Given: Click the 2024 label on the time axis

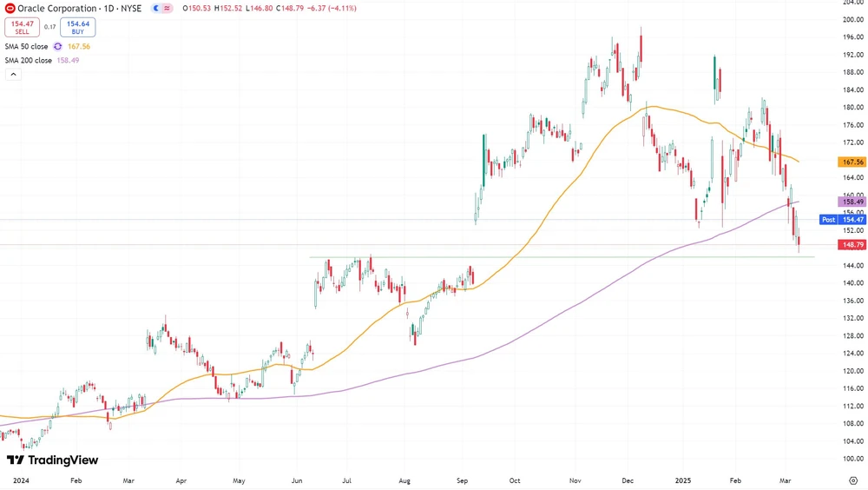Looking at the screenshot, I should (x=21, y=480).
